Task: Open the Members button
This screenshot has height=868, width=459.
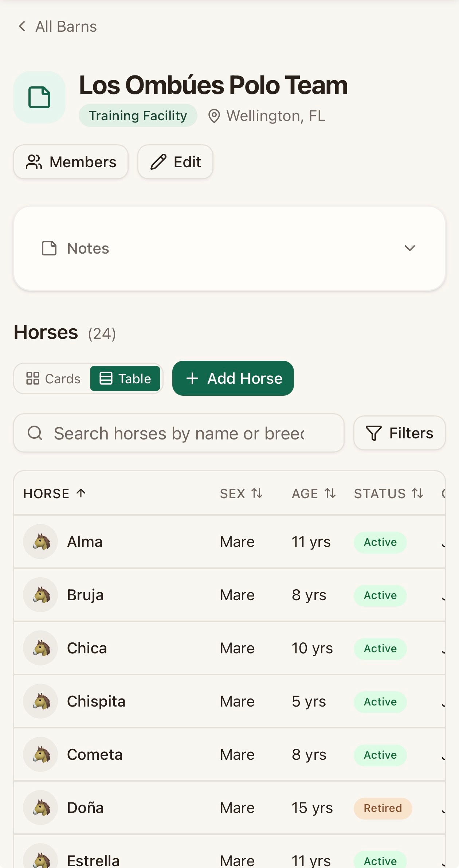Action: [x=71, y=162]
